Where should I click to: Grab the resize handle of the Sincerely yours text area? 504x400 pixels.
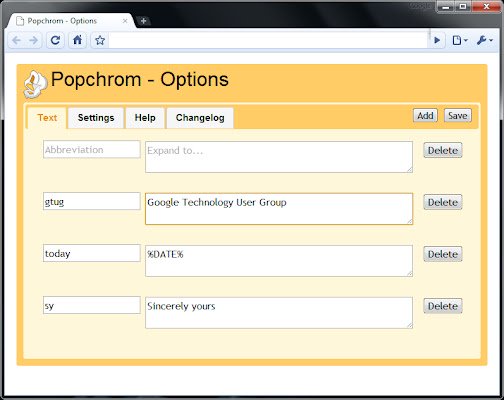click(410, 325)
